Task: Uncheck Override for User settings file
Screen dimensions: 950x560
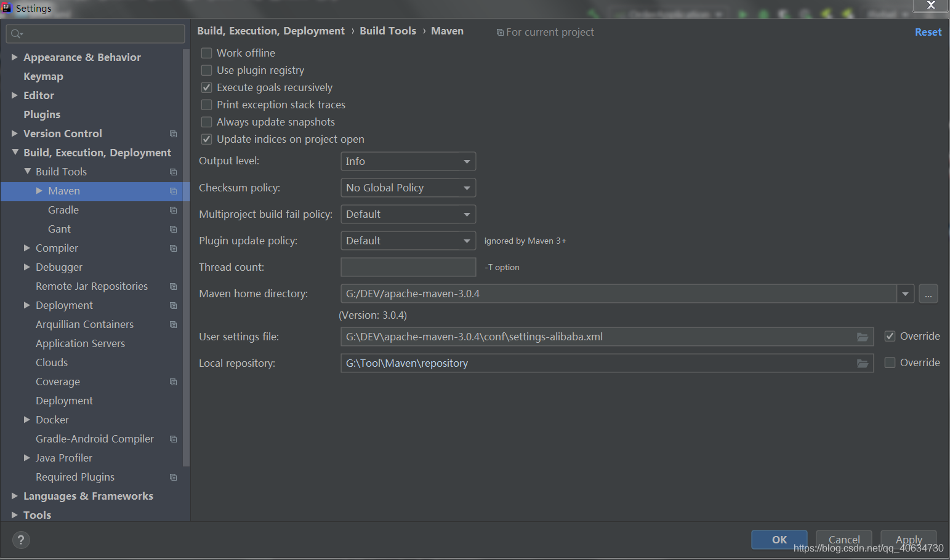Action: 890,336
